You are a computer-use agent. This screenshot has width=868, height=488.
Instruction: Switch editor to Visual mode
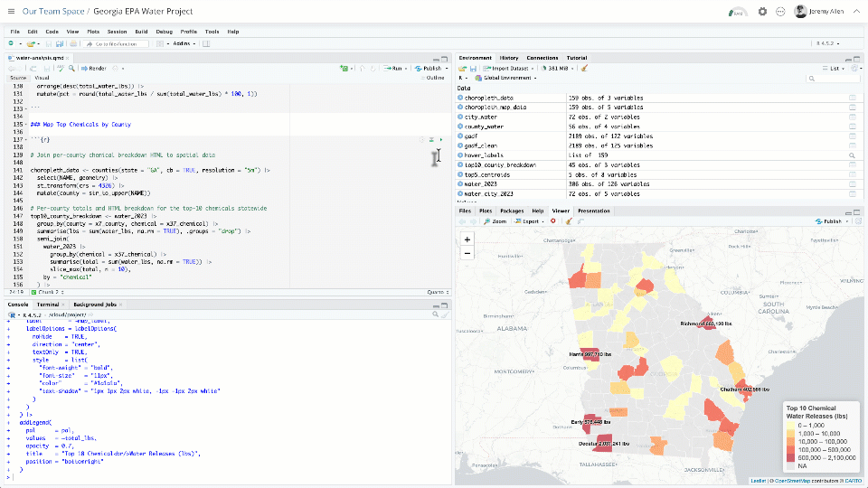point(42,78)
